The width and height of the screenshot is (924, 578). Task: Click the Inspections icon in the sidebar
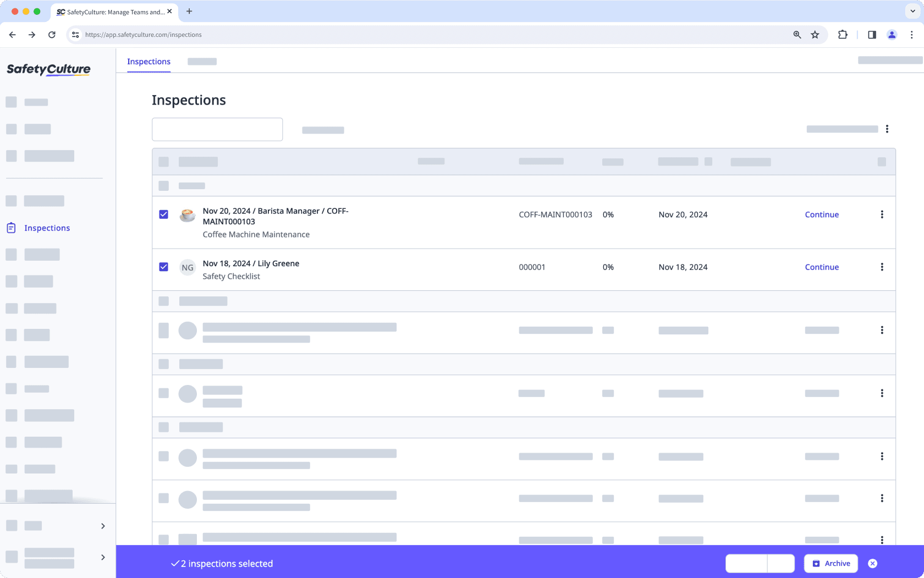coord(11,227)
